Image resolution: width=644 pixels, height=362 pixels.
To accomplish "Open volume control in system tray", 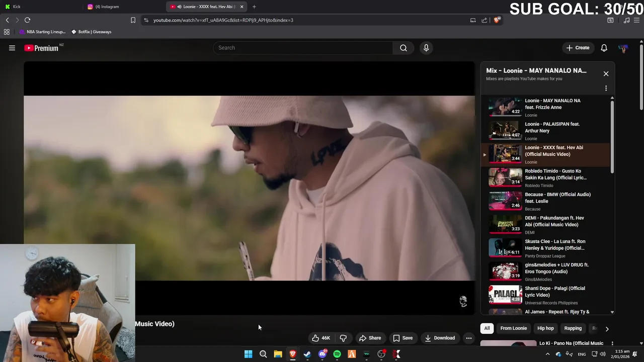I will tap(603, 354).
